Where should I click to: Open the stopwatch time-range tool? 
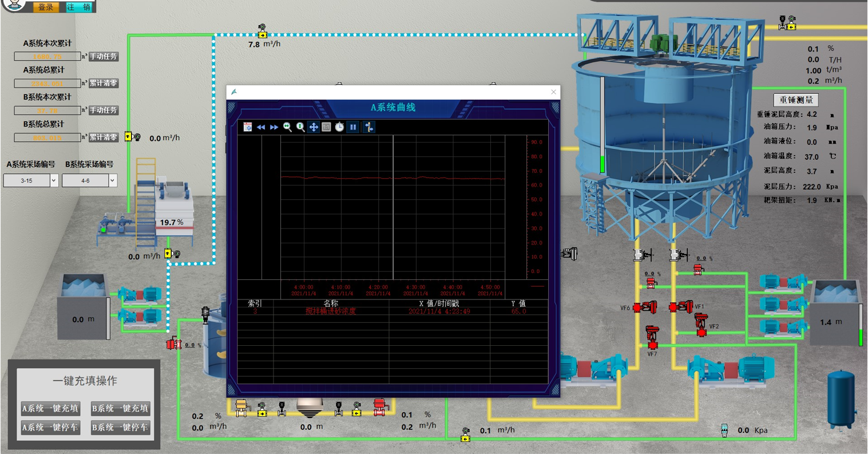(x=339, y=127)
